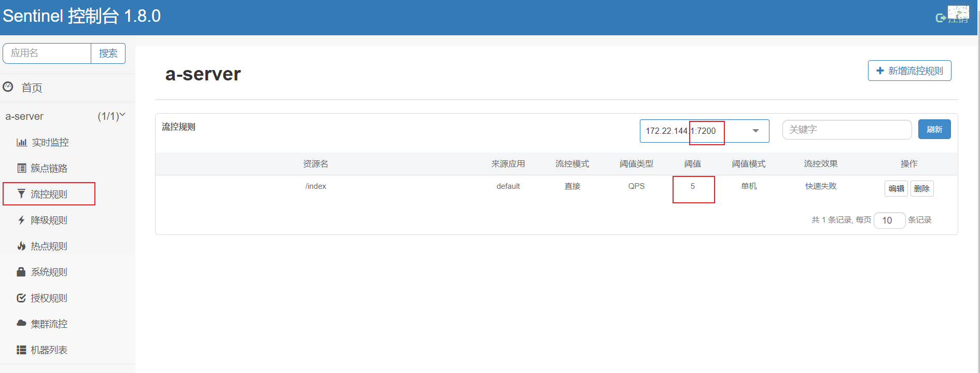Click the logout icon in the header

941,18
